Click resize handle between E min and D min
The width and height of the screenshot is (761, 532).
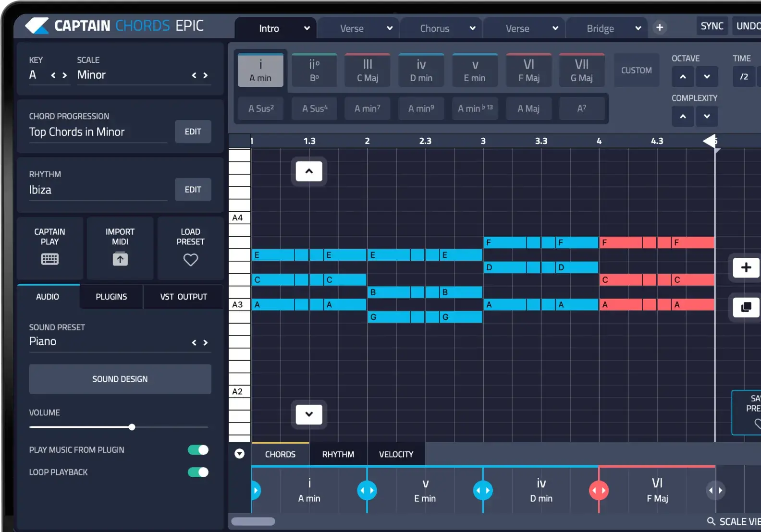coord(483,490)
